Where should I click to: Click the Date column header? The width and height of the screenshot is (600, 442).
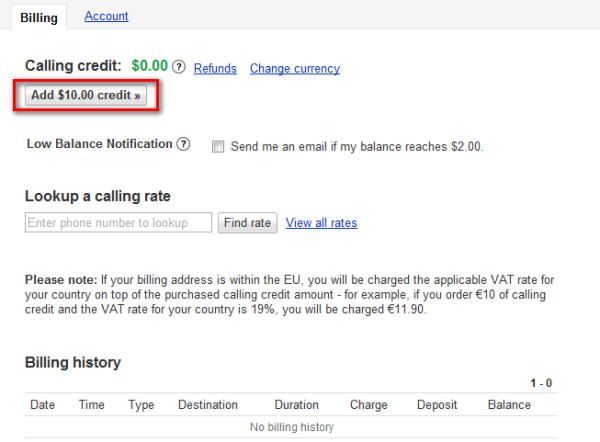point(43,405)
